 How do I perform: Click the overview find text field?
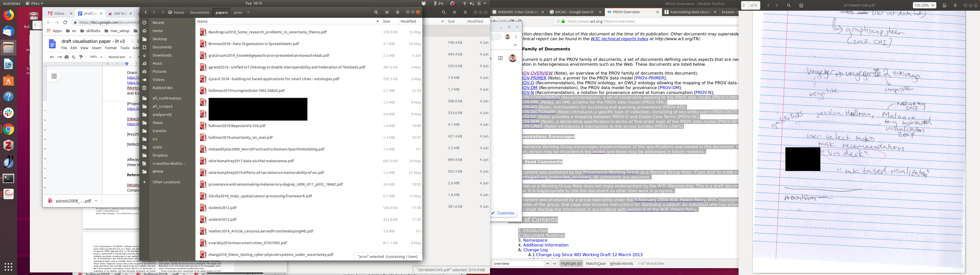[x=517, y=264]
